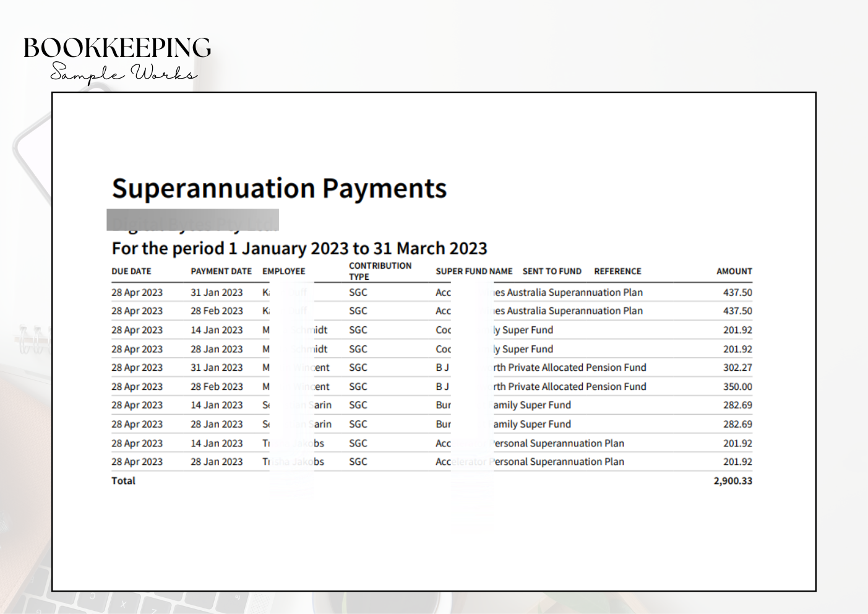868x614 pixels.
Task: Click the "SENT TO FUND" column header
Action: (x=552, y=271)
